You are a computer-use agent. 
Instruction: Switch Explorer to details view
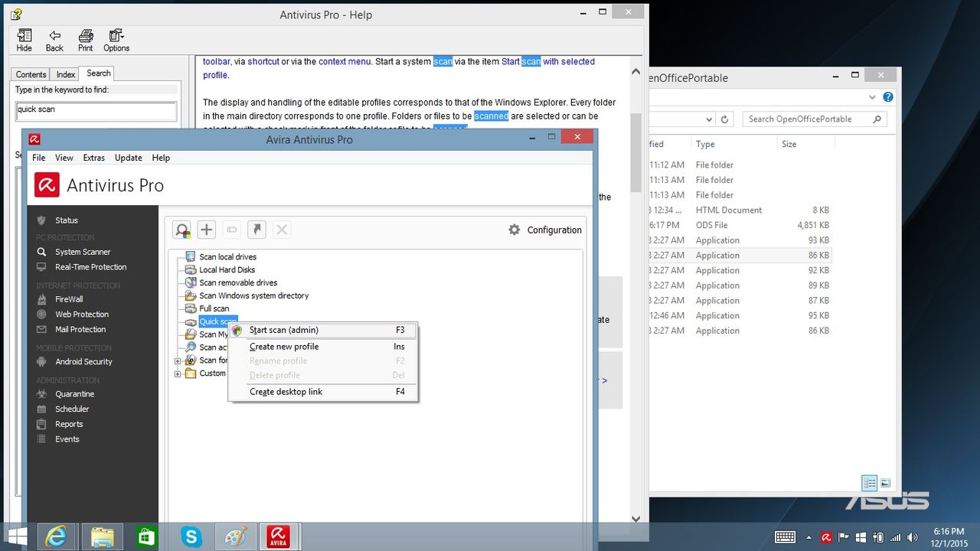[x=870, y=483]
